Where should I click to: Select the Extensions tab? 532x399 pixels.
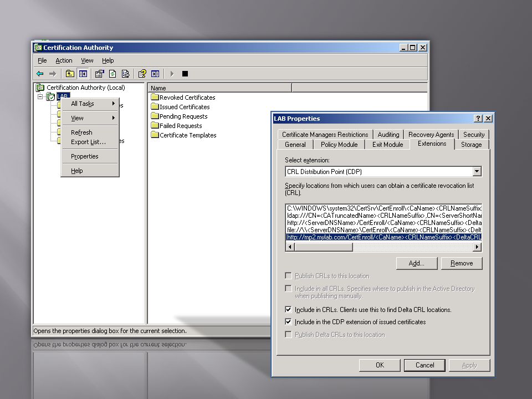tap(432, 144)
